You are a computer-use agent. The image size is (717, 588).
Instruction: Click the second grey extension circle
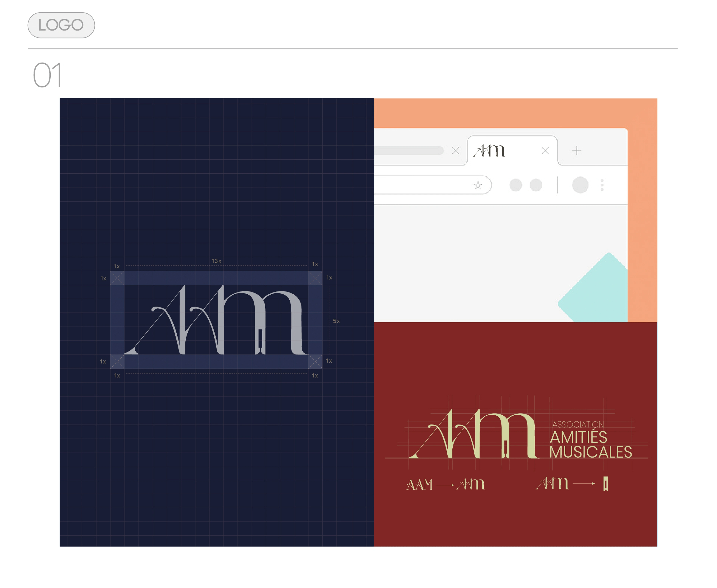(536, 185)
